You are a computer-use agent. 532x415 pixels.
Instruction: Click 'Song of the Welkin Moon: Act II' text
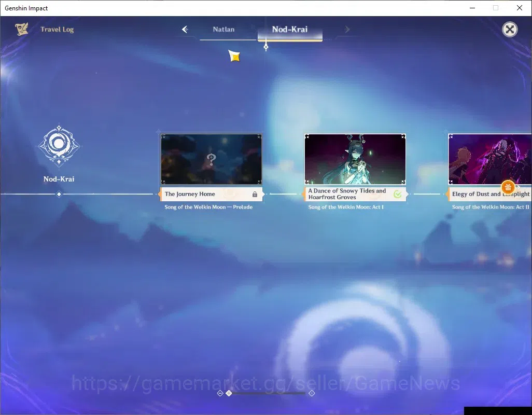pos(491,207)
